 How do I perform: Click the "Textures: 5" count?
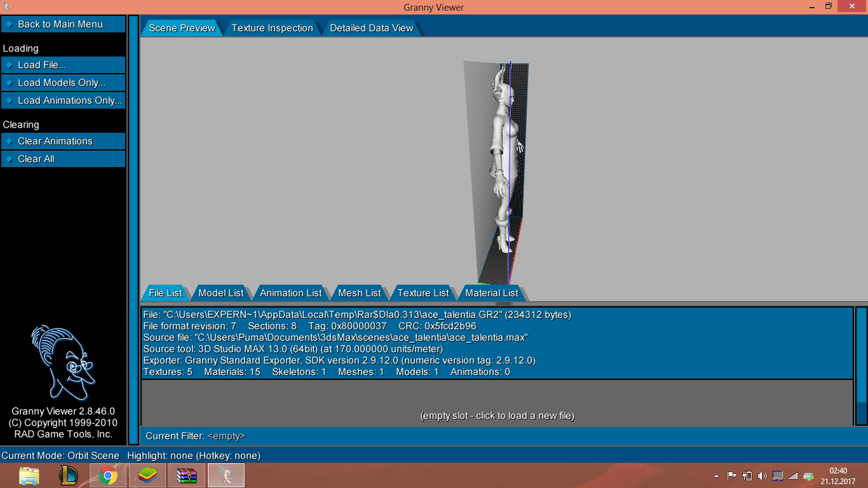click(168, 372)
